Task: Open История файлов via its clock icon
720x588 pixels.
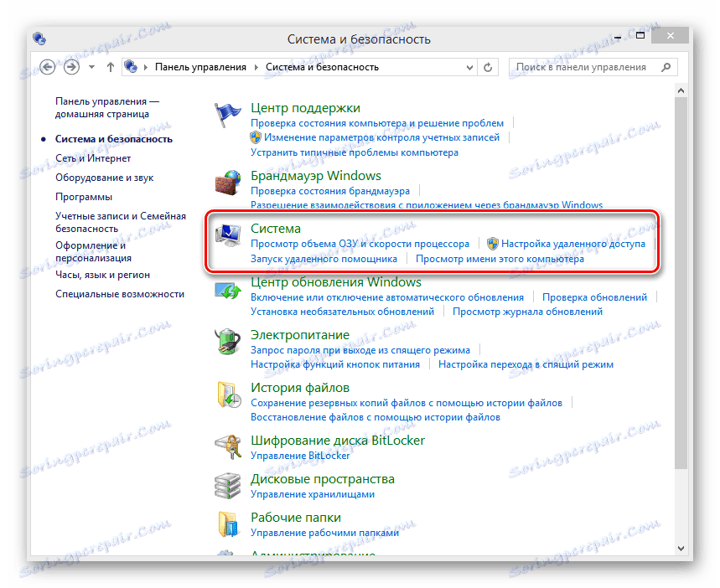Action: [x=227, y=395]
